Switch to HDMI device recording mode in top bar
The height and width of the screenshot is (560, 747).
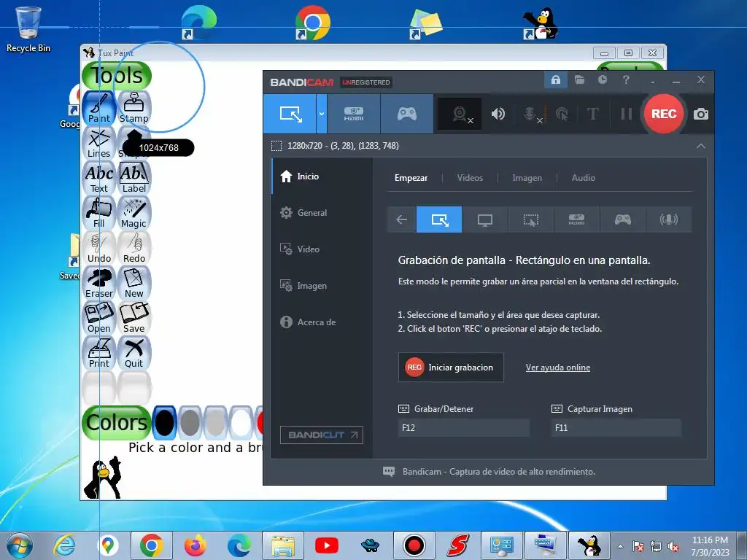click(x=354, y=114)
